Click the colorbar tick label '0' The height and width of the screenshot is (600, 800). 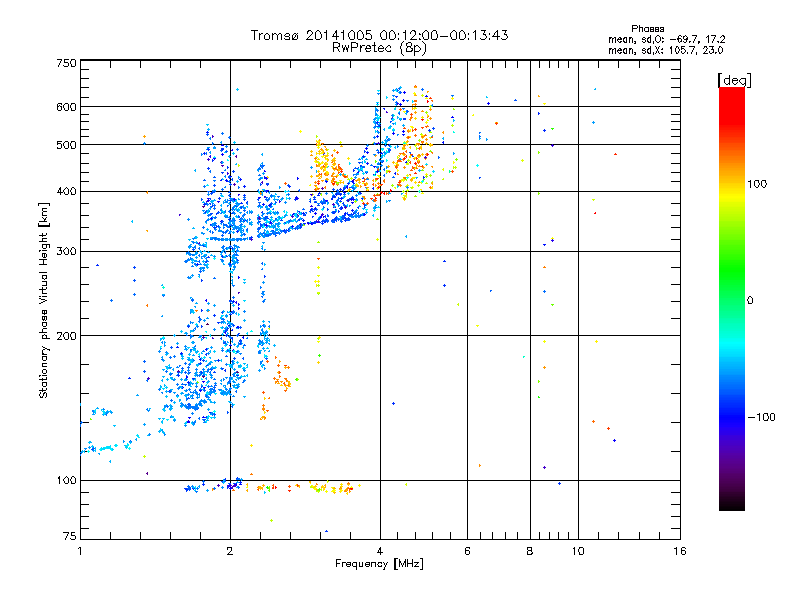[x=750, y=301]
